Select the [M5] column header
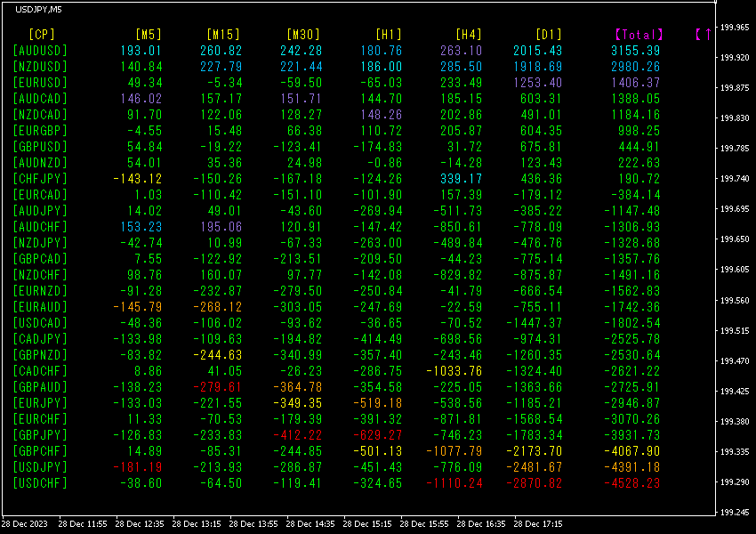 [149, 35]
